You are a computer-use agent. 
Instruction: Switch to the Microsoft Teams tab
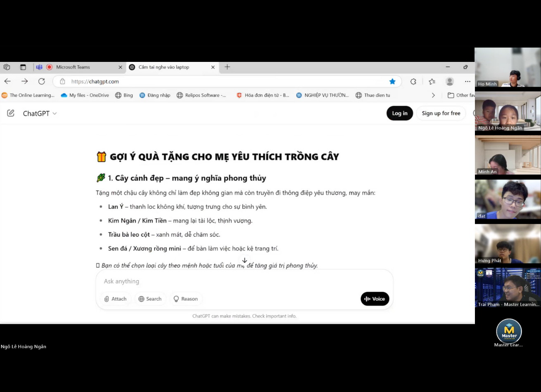[79, 67]
